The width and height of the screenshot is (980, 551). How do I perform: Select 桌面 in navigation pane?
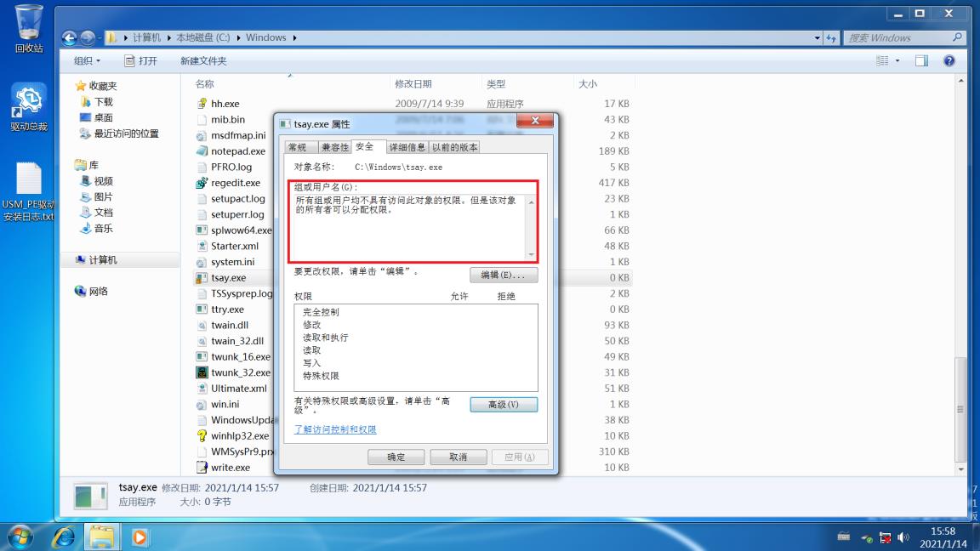[97, 117]
